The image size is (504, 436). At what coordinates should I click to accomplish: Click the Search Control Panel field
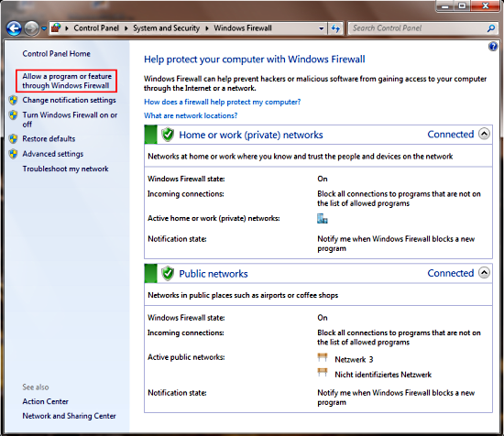coord(418,28)
